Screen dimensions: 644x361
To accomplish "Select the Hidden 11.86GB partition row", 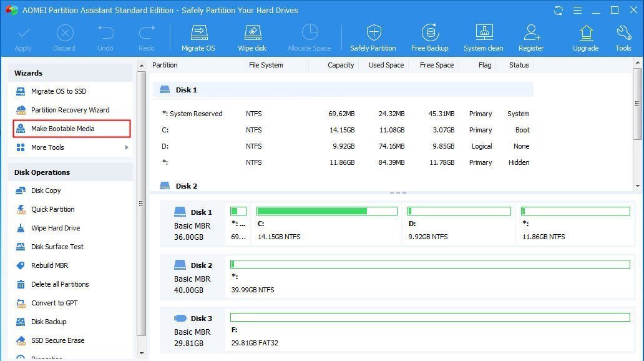I will [x=343, y=162].
